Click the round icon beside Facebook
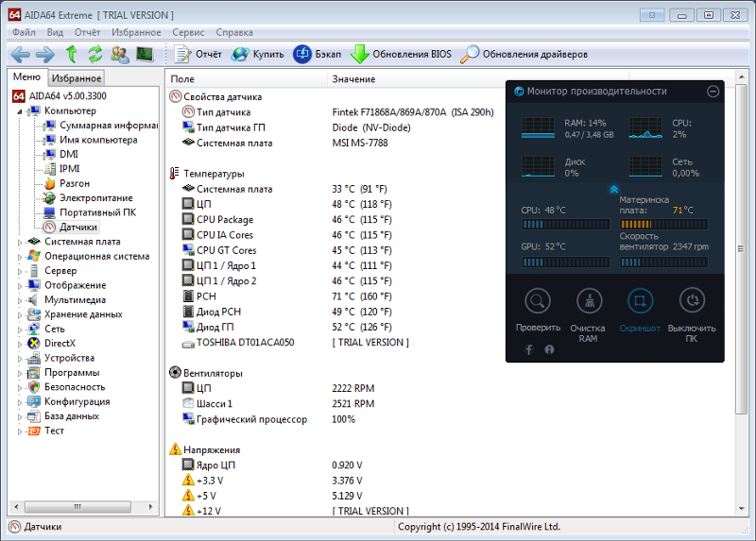756x541 pixels. pos(549,349)
